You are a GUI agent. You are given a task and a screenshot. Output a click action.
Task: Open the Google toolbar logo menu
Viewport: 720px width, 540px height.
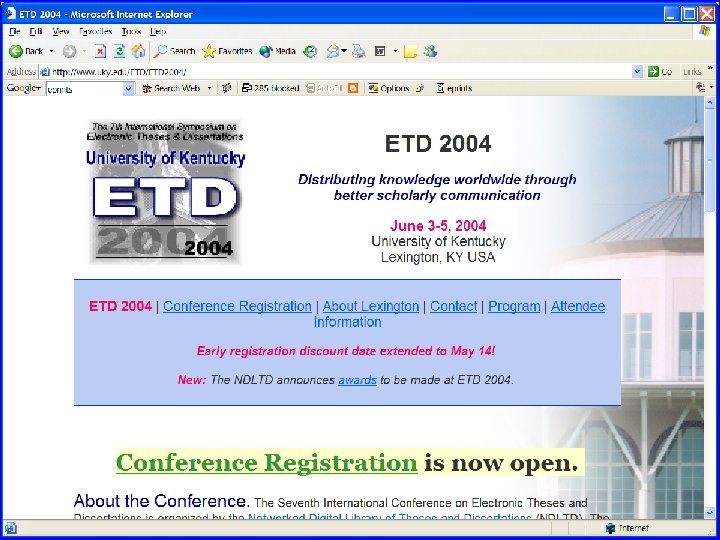(23, 88)
